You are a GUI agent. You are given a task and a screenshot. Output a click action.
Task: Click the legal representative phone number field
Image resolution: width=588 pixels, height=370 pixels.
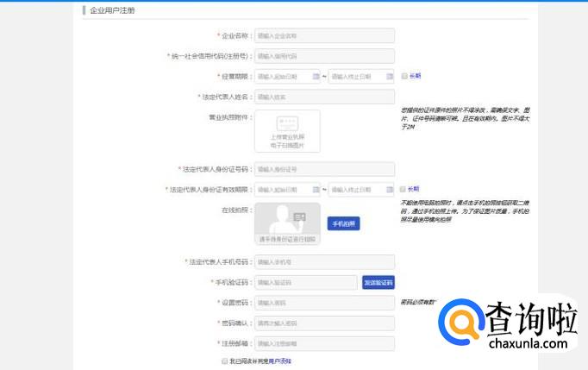point(324,261)
